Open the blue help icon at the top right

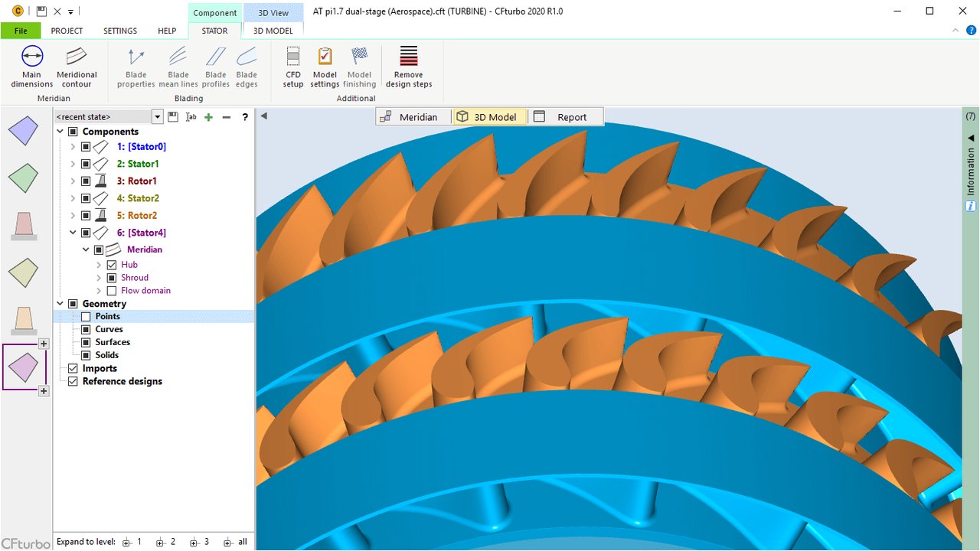(971, 31)
